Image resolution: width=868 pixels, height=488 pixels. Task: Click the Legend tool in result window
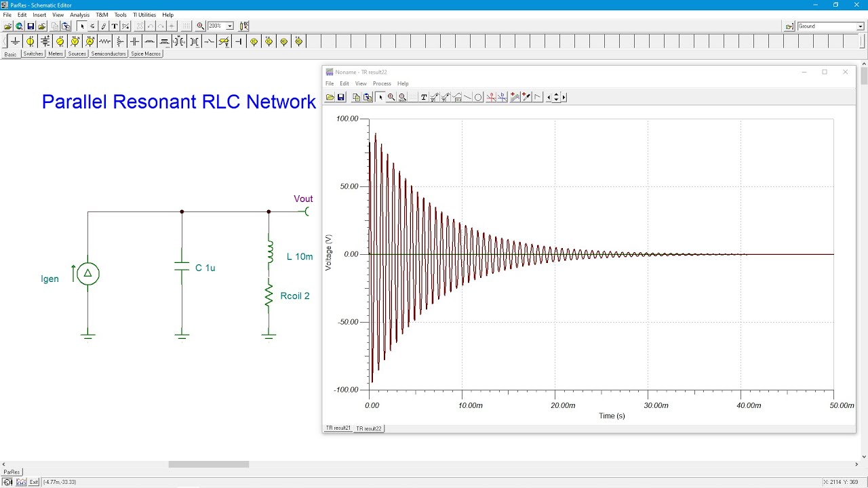(458, 97)
